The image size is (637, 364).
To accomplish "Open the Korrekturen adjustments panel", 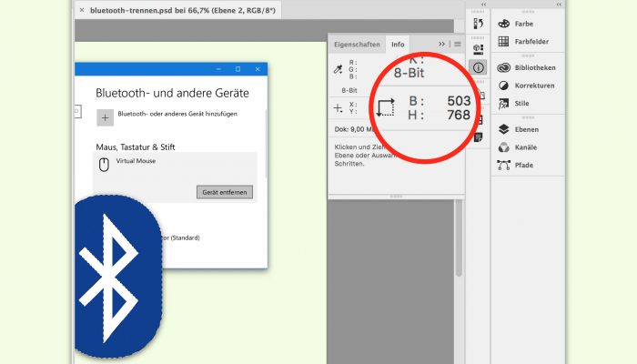I will [x=526, y=86].
